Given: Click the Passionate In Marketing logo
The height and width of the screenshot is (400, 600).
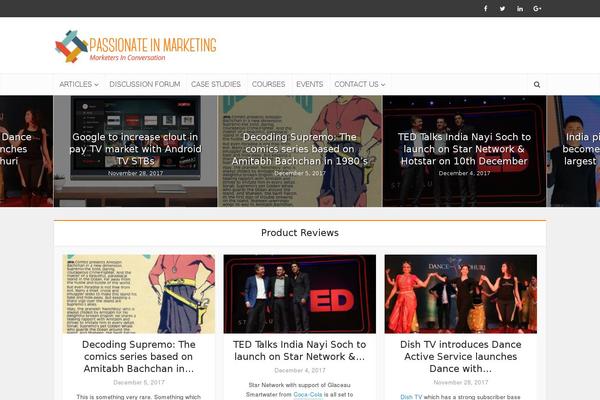Looking at the screenshot, I should coord(136,46).
